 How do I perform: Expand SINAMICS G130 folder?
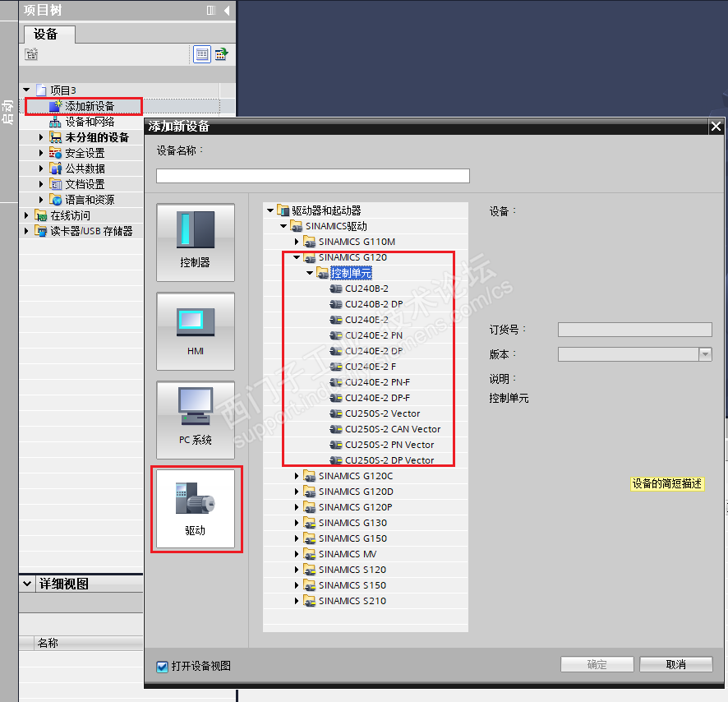pyautogui.click(x=297, y=523)
